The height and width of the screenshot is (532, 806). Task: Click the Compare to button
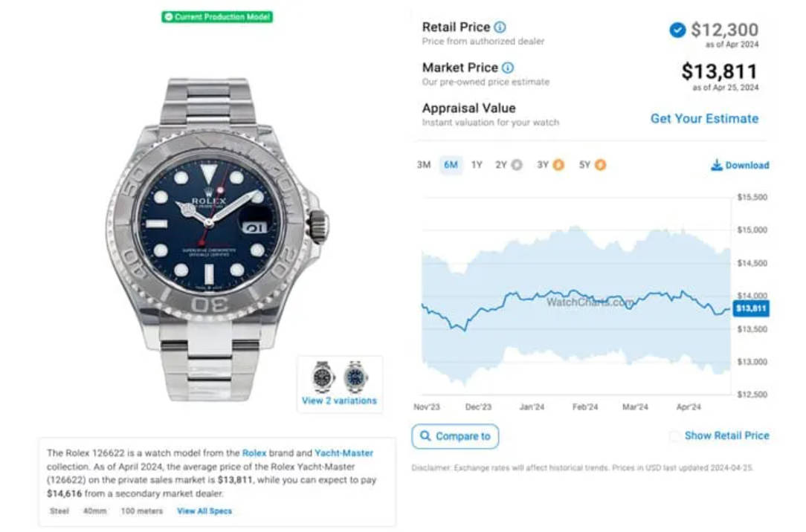pos(455,436)
